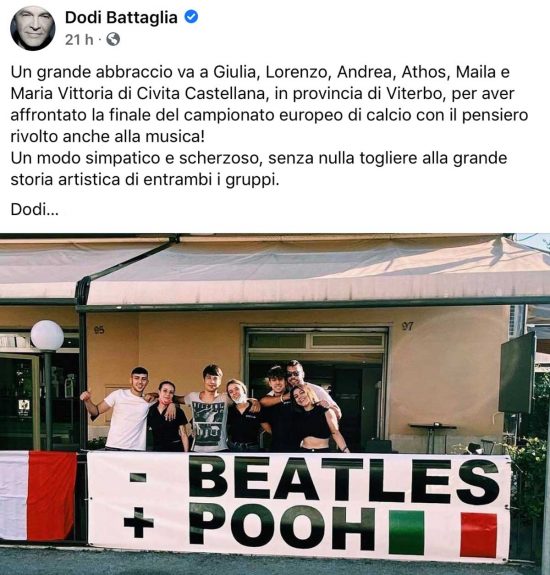The height and width of the screenshot is (575, 550).
Task: Click house number 97 on the wall
Action: [x=407, y=326]
